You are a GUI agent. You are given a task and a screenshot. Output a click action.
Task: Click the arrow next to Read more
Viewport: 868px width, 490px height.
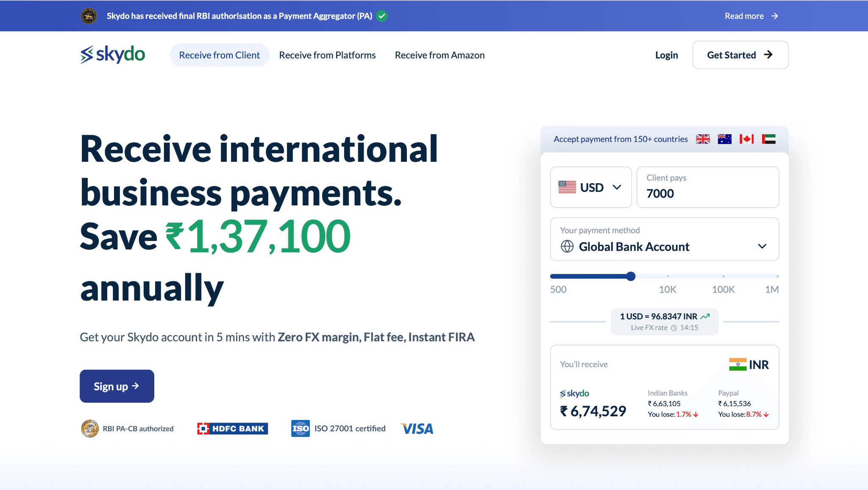coord(775,16)
